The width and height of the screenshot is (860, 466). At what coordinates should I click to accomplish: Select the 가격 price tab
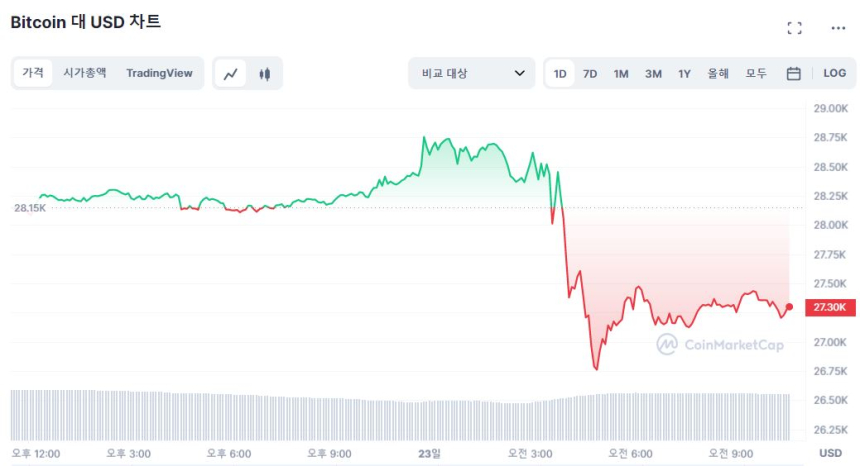pyautogui.click(x=33, y=73)
